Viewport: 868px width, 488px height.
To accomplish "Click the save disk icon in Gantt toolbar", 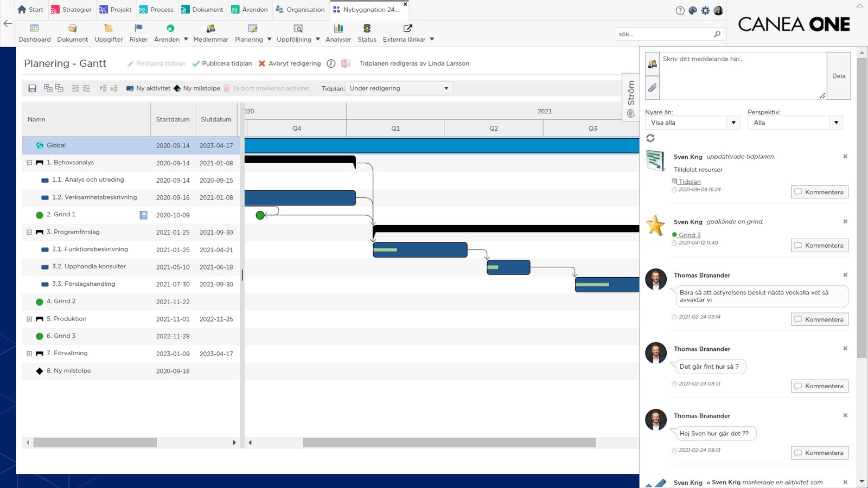I will (32, 88).
